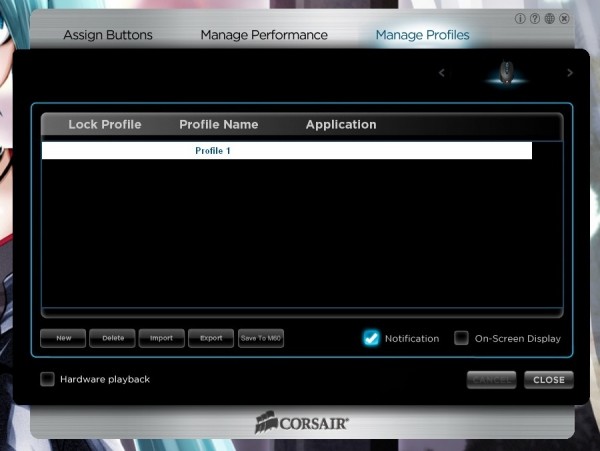The width and height of the screenshot is (600, 451).
Task: Enable Hardware playback checkbox
Action: [x=47, y=379]
